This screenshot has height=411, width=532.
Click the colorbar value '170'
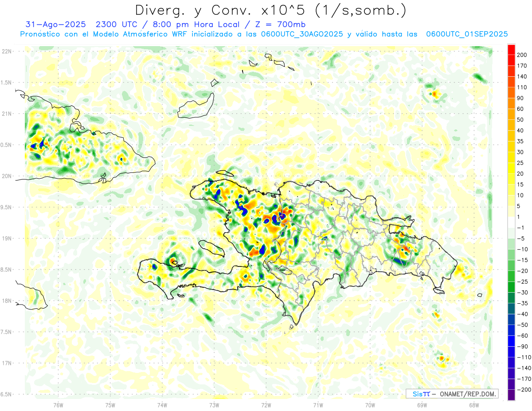click(x=522, y=66)
